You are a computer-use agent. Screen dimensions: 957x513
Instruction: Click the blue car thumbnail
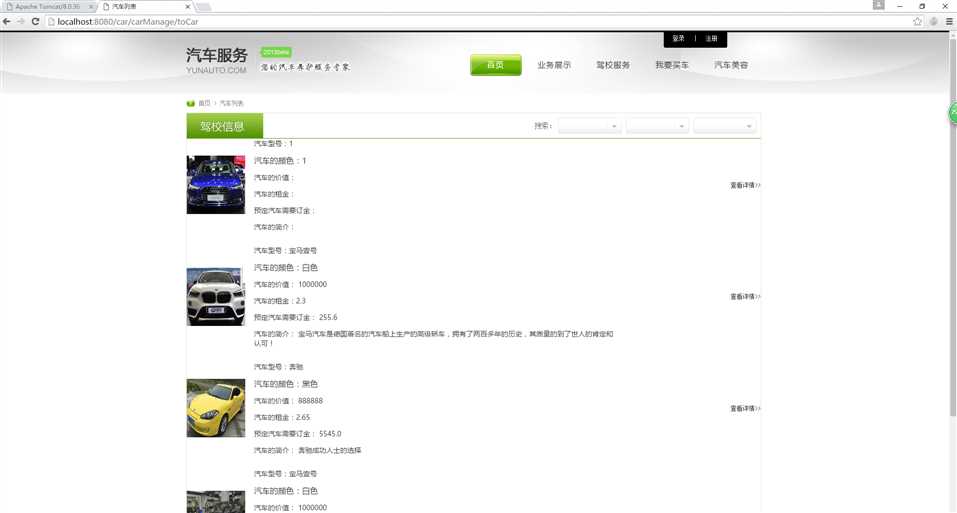[x=215, y=184]
